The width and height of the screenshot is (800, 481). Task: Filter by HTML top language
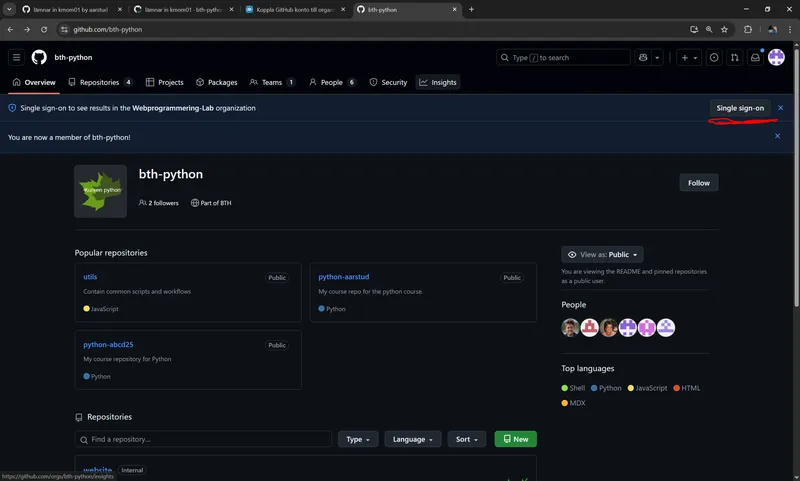coord(687,388)
